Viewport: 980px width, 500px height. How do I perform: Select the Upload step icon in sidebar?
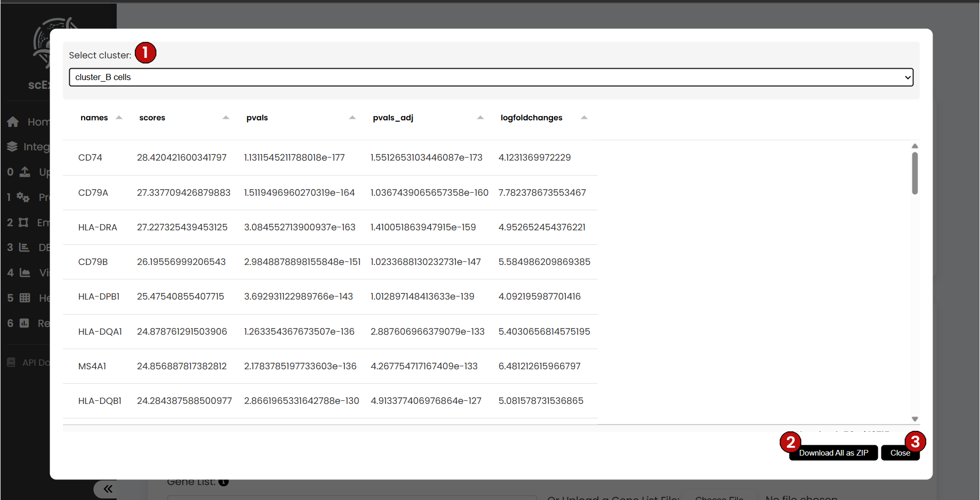(x=24, y=172)
